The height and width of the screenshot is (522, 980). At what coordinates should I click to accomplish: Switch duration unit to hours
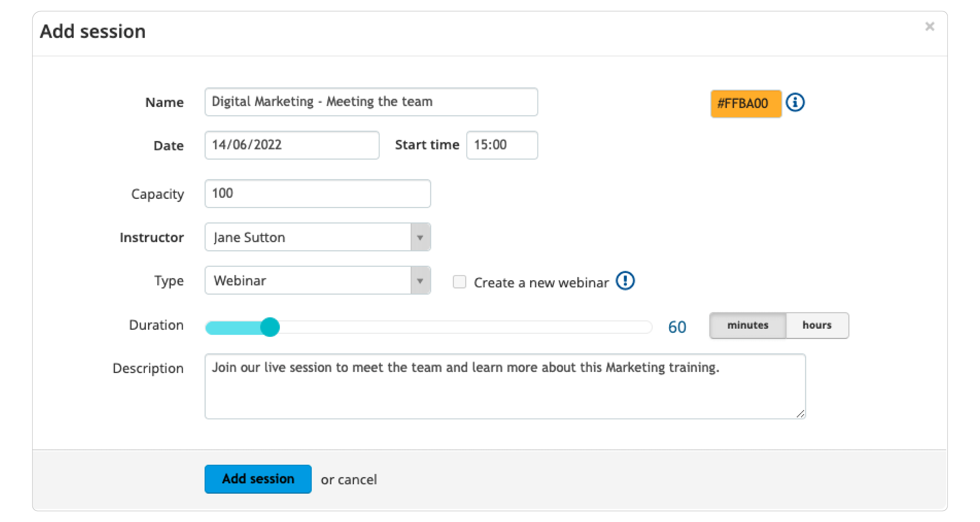[x=817, y=325]
